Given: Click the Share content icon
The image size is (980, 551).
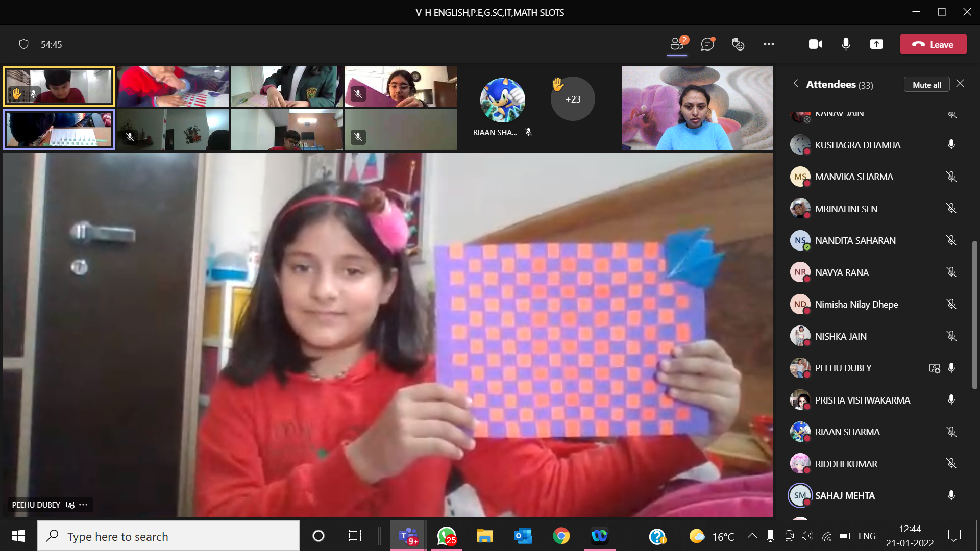Looking at the screenshot, I should click(x=876, y=44).
